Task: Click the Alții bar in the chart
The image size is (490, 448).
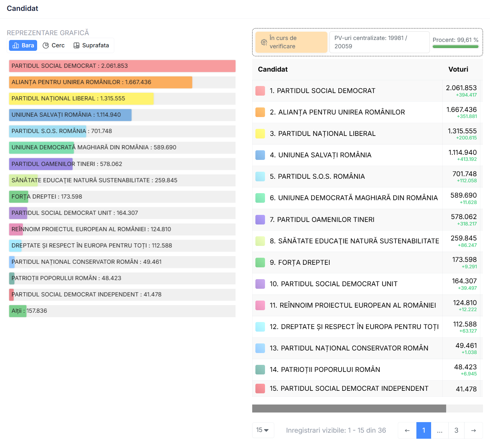Action: click(18, 311)
